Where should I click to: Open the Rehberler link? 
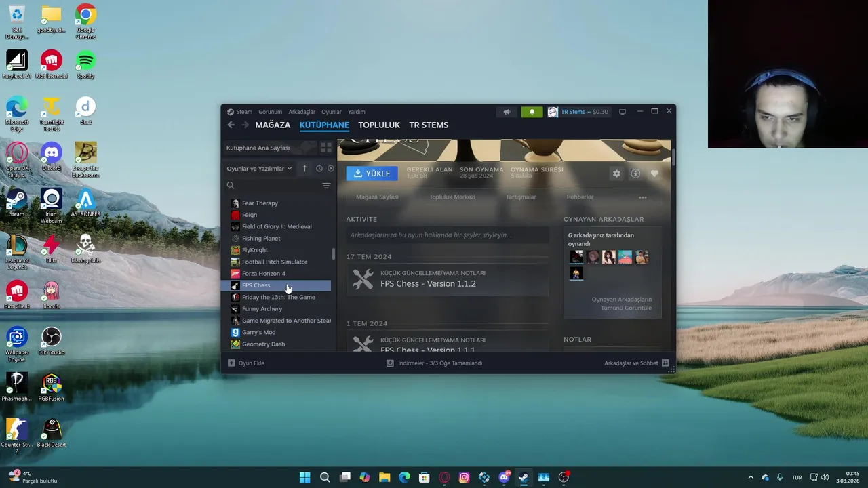click(580, 197)
